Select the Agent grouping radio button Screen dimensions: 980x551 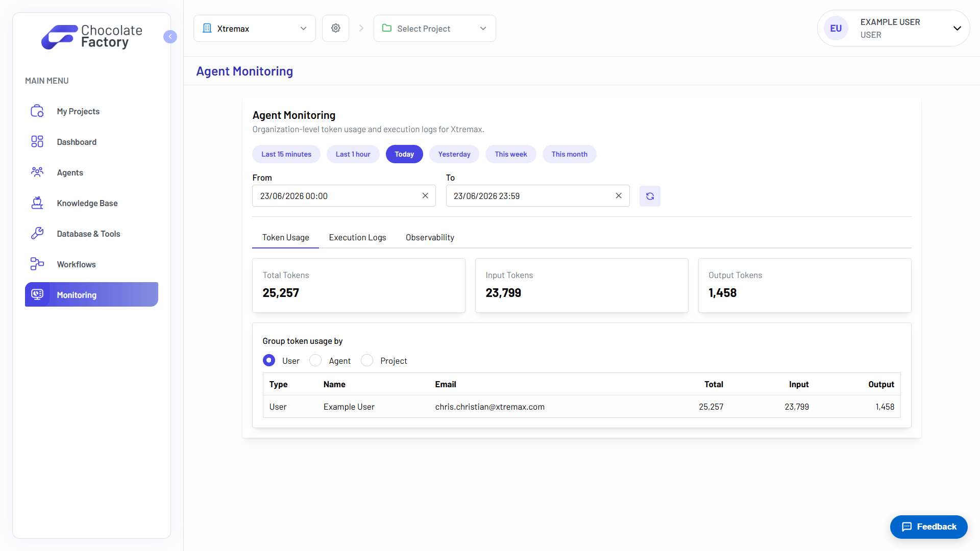pos(315,361)
